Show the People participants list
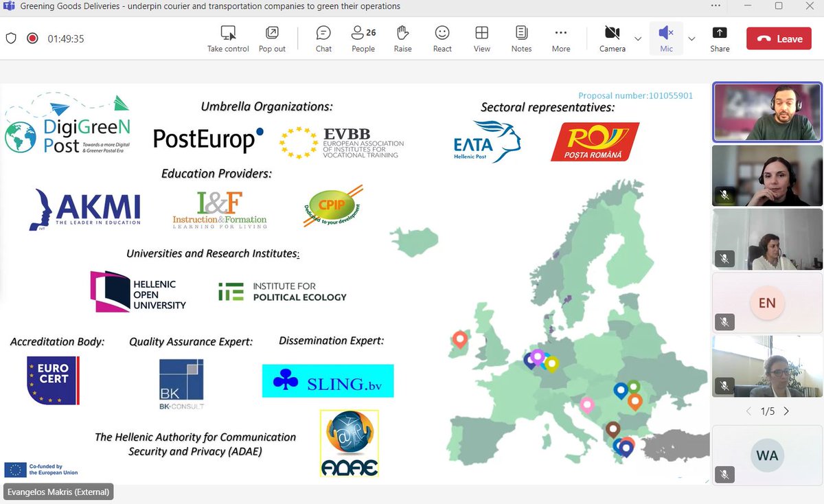This screenshot has width=824, height=504. (363, 38)
